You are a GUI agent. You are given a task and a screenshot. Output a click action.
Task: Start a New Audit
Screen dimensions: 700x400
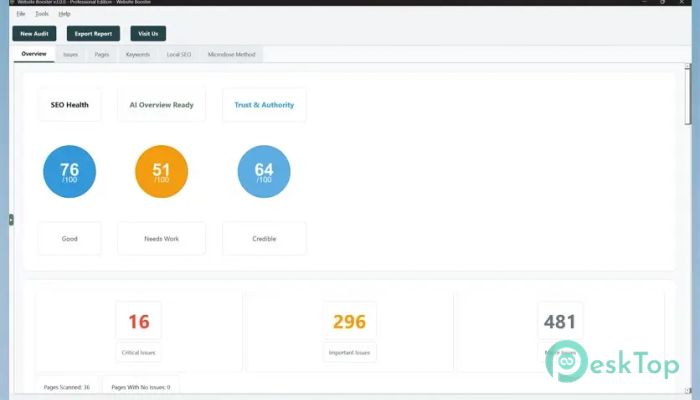point(34,33)
